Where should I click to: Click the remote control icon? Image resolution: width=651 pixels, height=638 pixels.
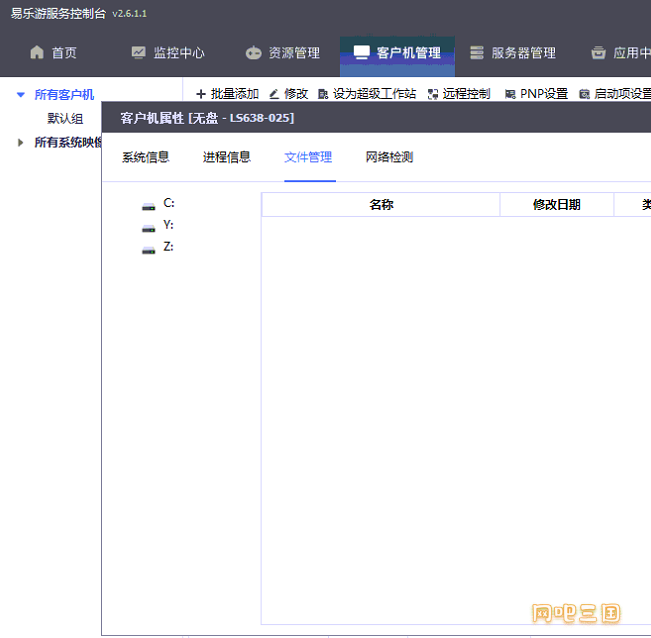433,95
